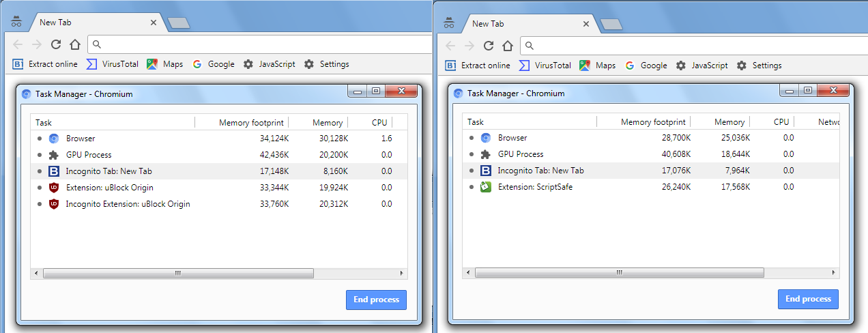This screenshot has height=333, width=868.
Task: Click the horizontal scrollbar thumb in the right Task Manager
Action: 620,272
